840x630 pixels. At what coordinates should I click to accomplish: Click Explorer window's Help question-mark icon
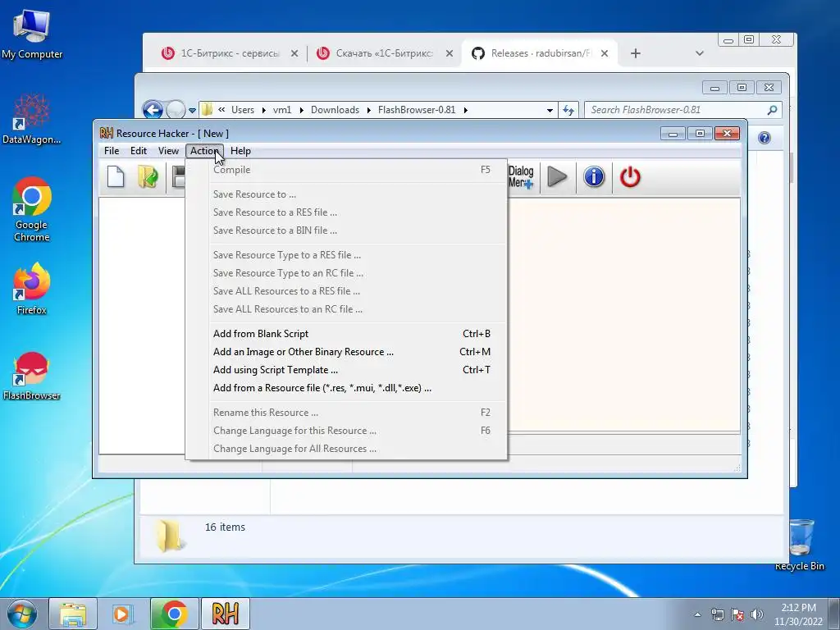click(x=765, y=138)
